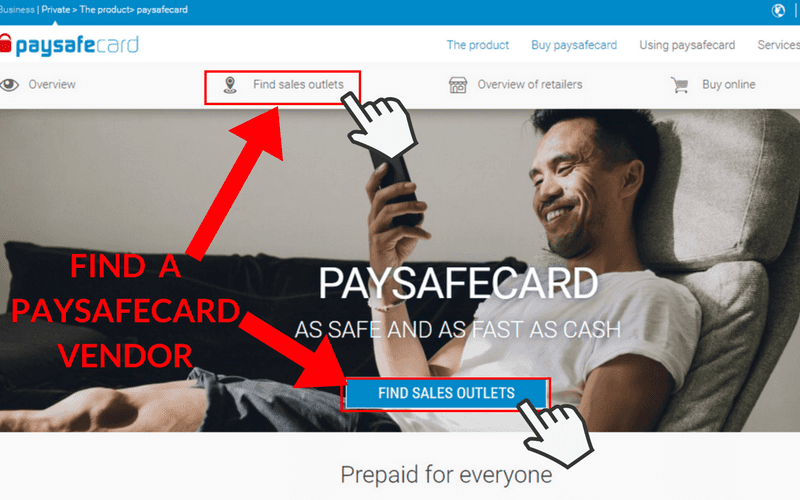Click the Private link in top bar
800x500 pixels.
pyautogui.click(x=56, y=10)
